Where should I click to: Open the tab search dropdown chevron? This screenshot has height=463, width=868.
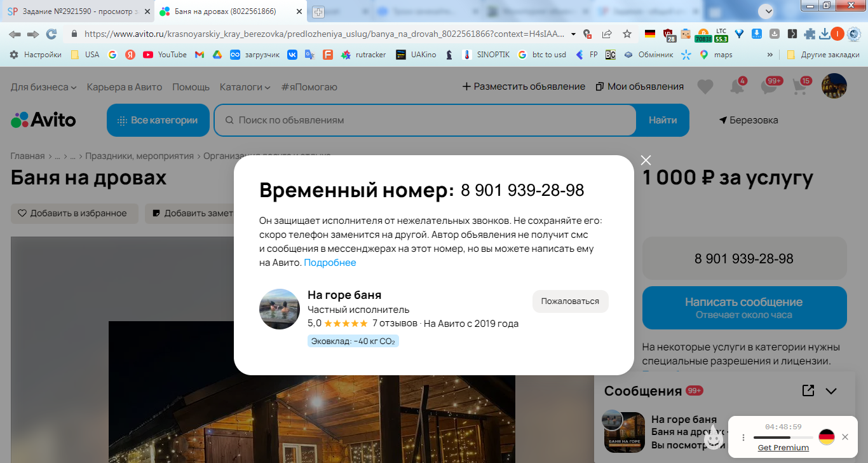(x=768, y=11)
